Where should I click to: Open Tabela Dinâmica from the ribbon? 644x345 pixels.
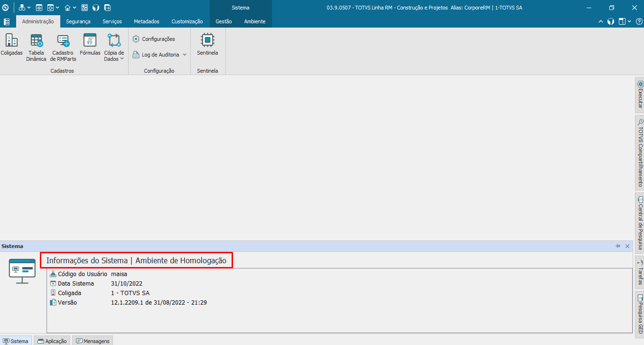[x=36, y=48]
